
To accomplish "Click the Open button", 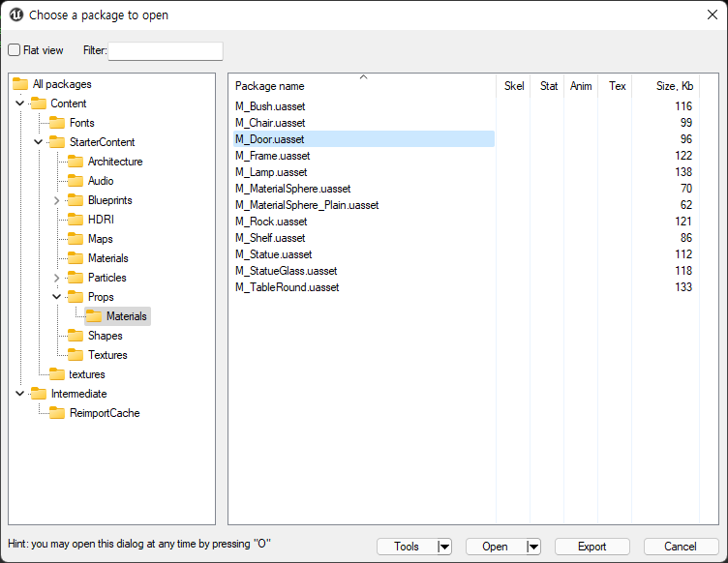I will pyautogui.click(x=496, y=547).
